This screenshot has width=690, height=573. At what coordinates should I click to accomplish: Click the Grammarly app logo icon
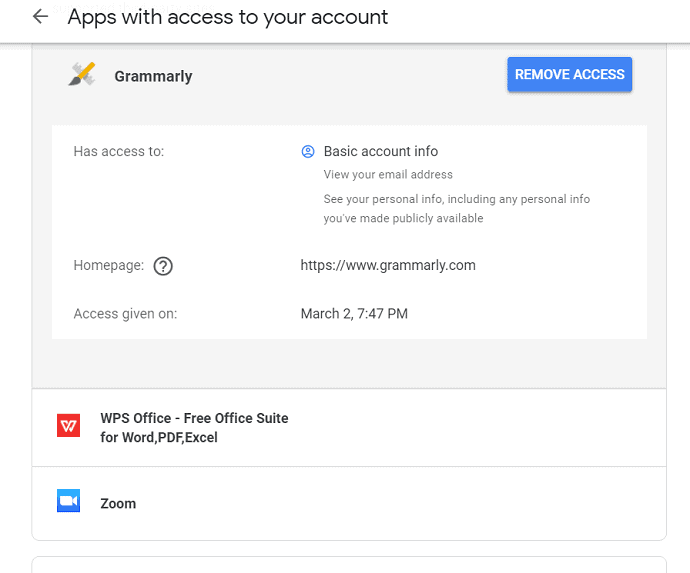click(81, 75)
